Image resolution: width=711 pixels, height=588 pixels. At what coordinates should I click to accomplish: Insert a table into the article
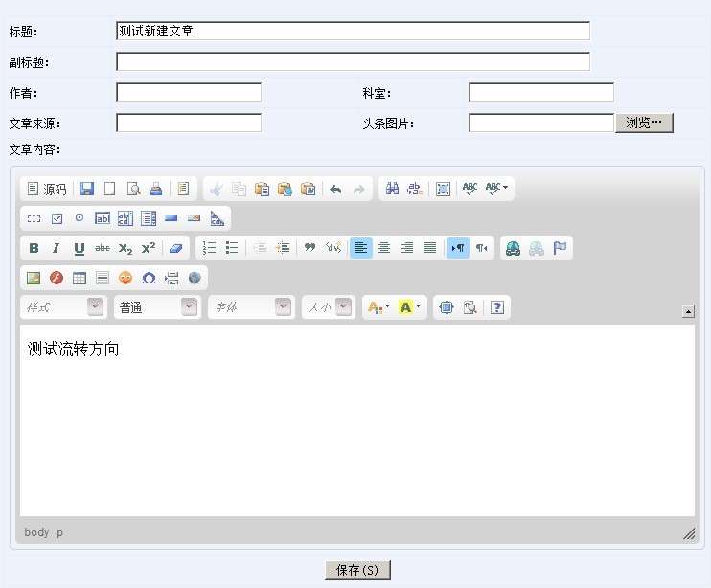[80, 278]
